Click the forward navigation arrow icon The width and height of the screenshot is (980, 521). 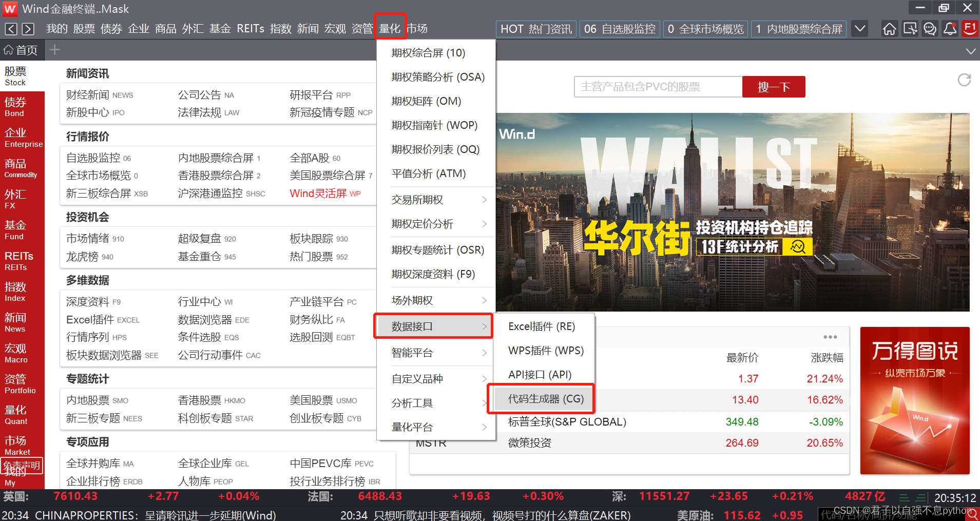28,29
